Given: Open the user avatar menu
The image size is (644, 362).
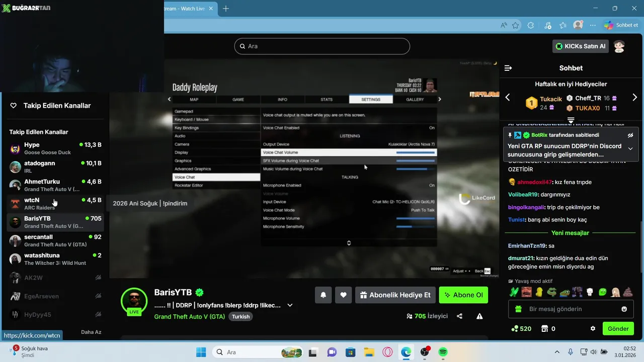Looking at the screenshot, I should pos(619,46).
